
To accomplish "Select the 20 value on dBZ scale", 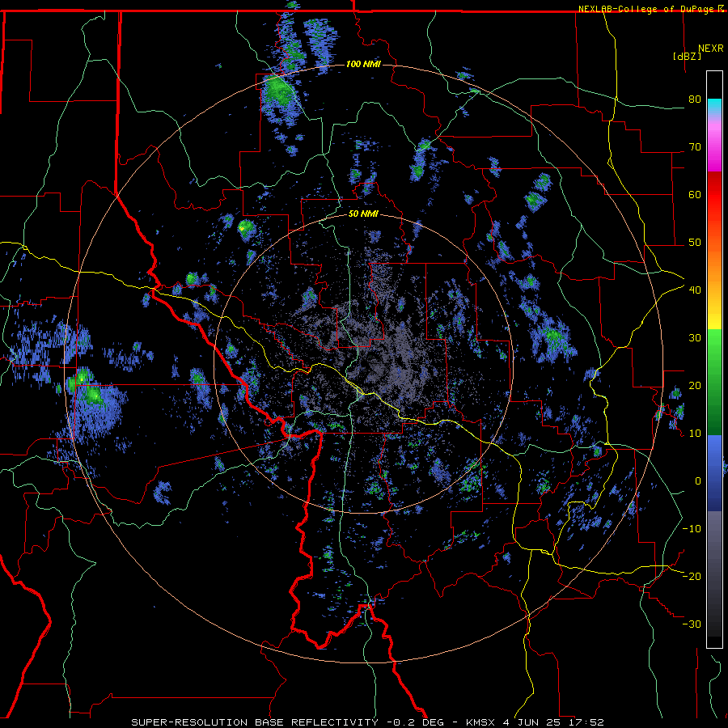I will (x=695, y=386).
